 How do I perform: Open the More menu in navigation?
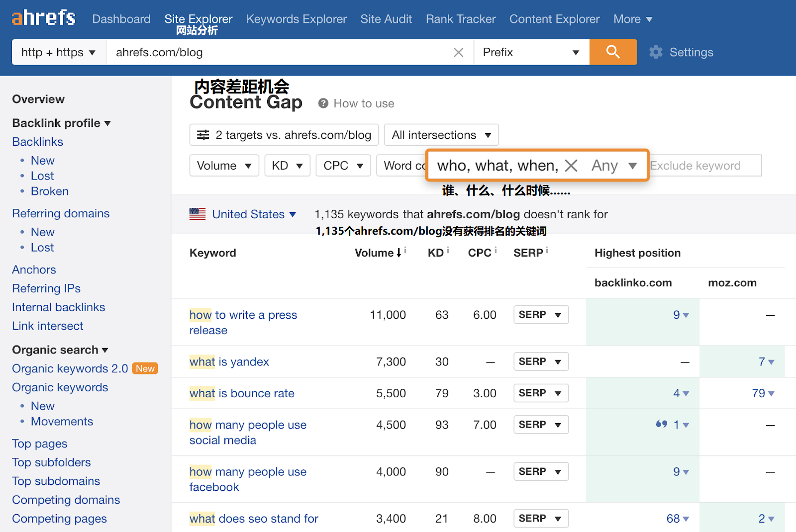[x=632, y=19]
